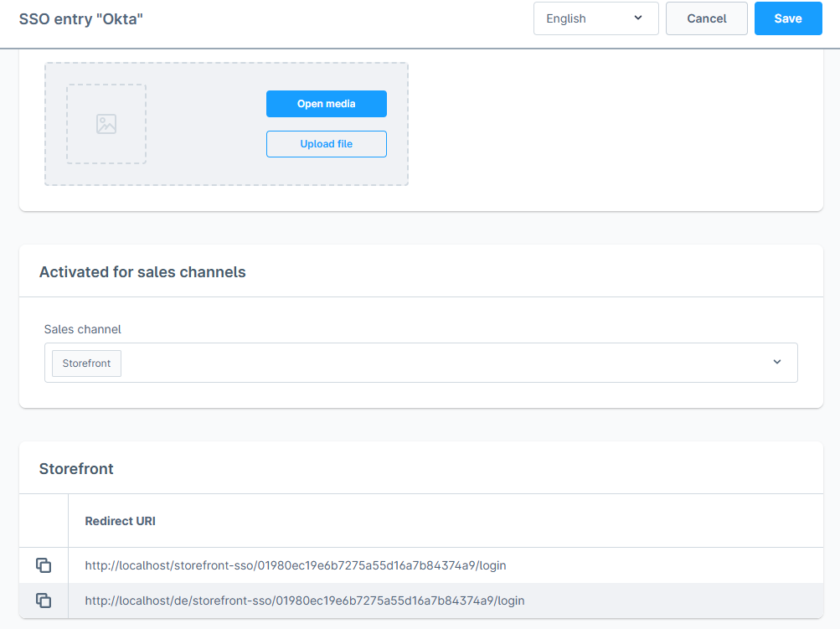Click the Activated for sales channels heading
840x629 pixels.
tap(142, 271)
